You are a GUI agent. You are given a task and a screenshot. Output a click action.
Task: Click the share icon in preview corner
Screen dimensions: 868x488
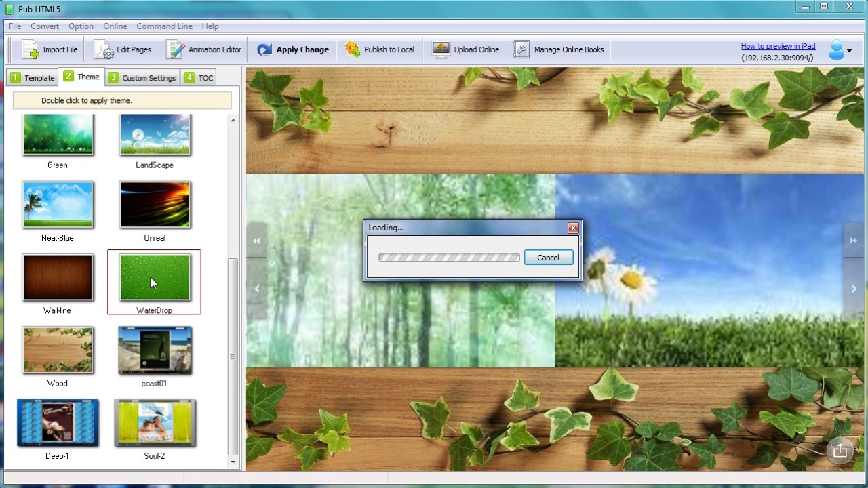(x=840, y=451)
